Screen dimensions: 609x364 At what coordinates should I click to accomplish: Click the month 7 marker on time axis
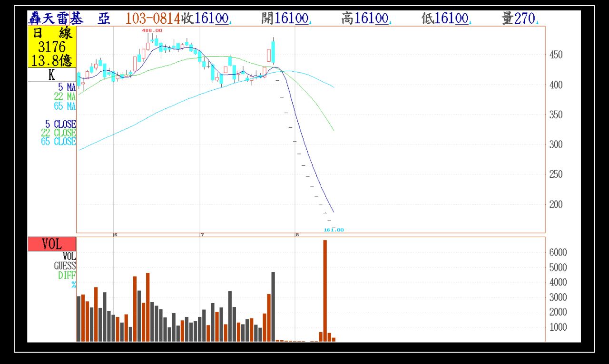(202, 235)
